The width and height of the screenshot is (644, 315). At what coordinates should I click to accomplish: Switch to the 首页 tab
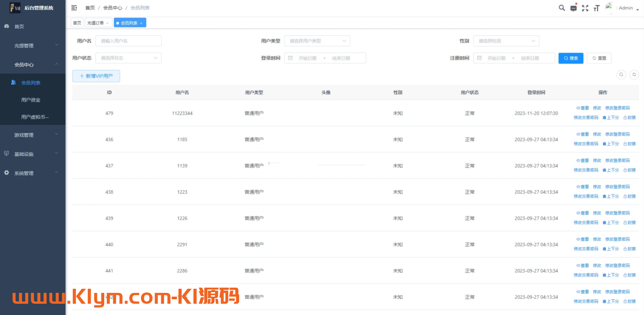tap(77, 23)
